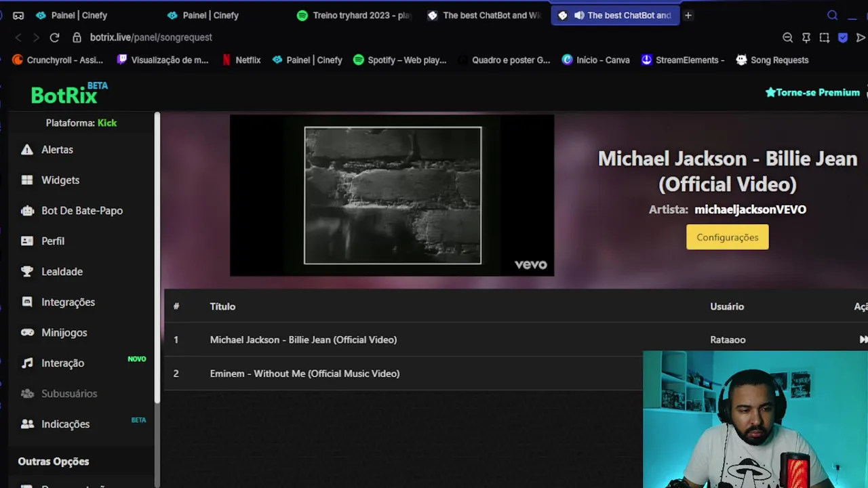
Task: Open Integrações in sidebar
Action: pyautogui.click(x=68, y=302)
